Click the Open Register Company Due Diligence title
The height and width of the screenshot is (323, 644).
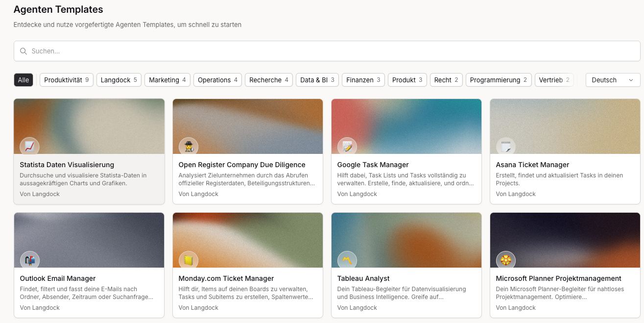(x=242, y=165)
